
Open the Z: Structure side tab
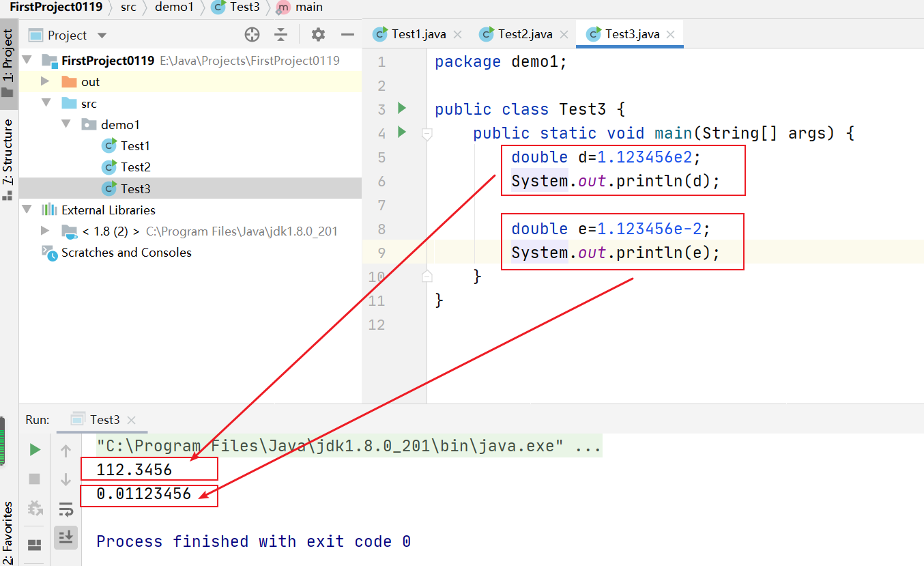click(8, 158)
